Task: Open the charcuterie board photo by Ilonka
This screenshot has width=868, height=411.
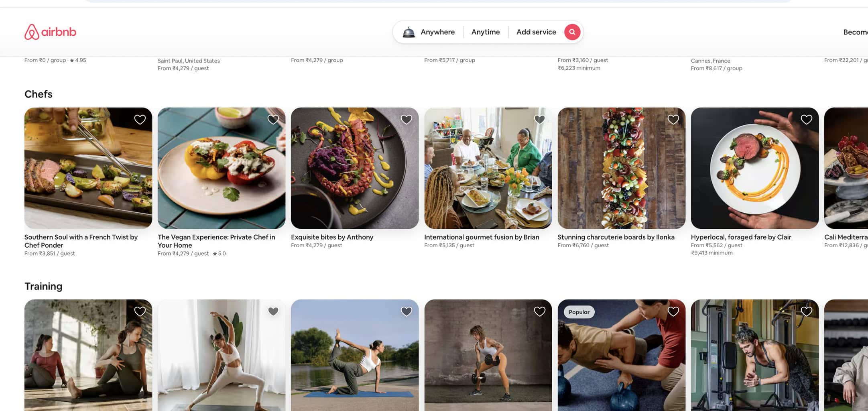Action: (621, 168)
